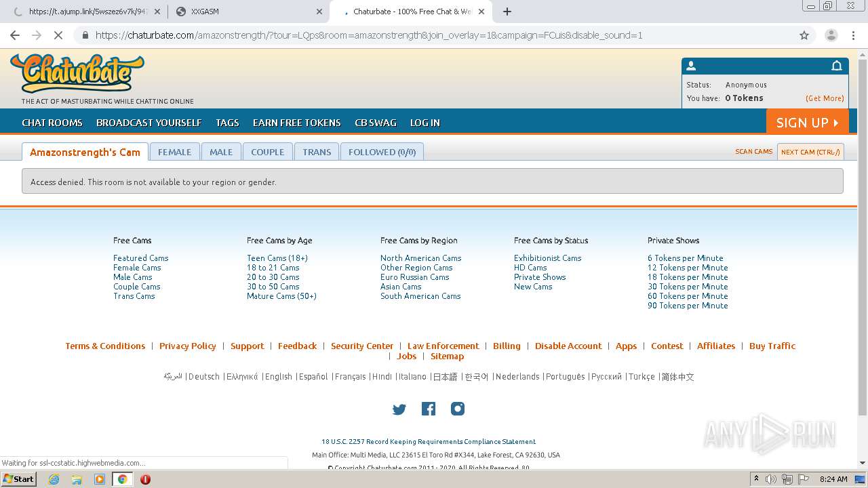Screen dimensions: 868x488
Task: Open the media player taskbar icon
Action: 100,479
